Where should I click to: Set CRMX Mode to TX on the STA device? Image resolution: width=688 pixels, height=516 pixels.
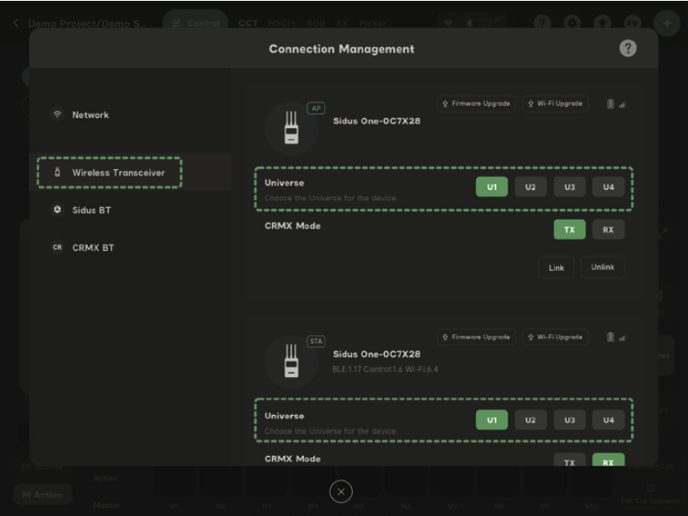pos(570,460)
